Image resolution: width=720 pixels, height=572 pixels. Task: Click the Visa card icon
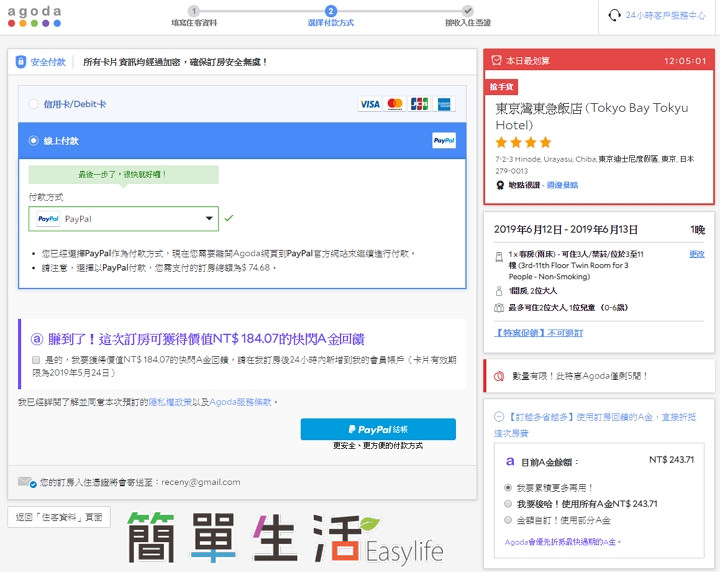click(370, 104)
